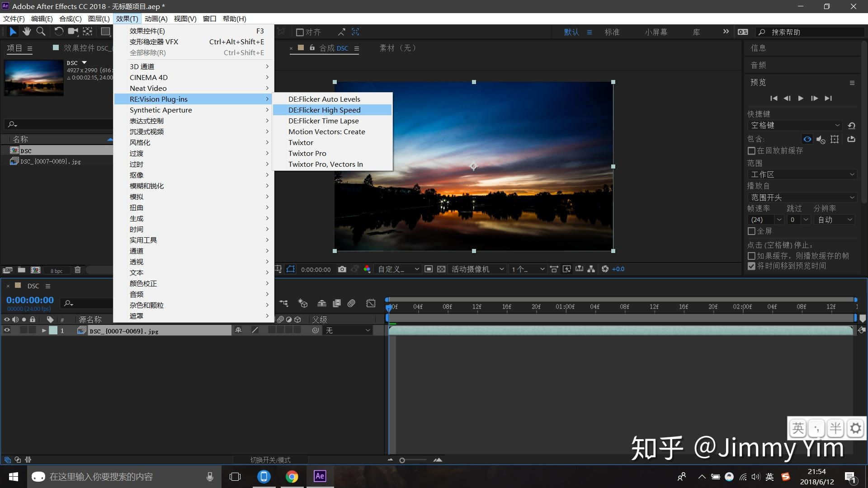Toggle visibility eye icon for DSC layer
This screenshot has width=868, height=488.
coord(6,331)
